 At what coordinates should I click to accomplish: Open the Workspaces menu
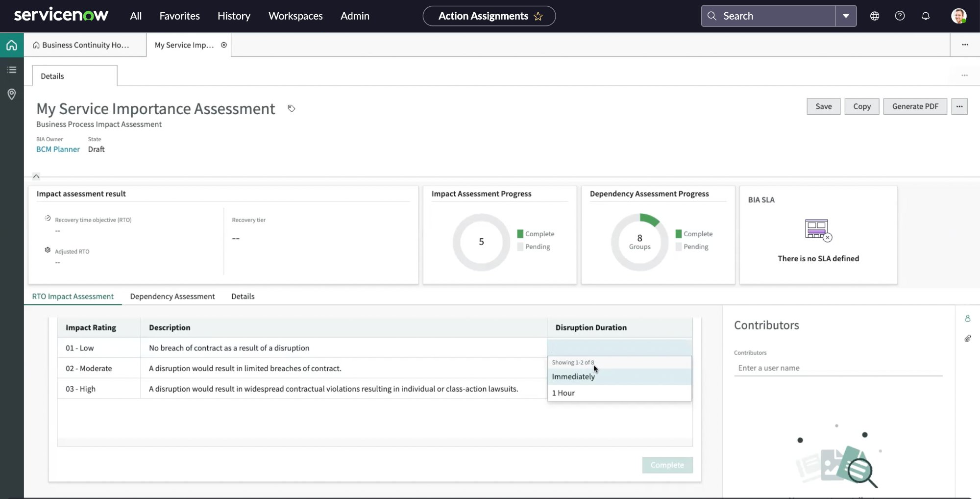click(x=295, y=16)
